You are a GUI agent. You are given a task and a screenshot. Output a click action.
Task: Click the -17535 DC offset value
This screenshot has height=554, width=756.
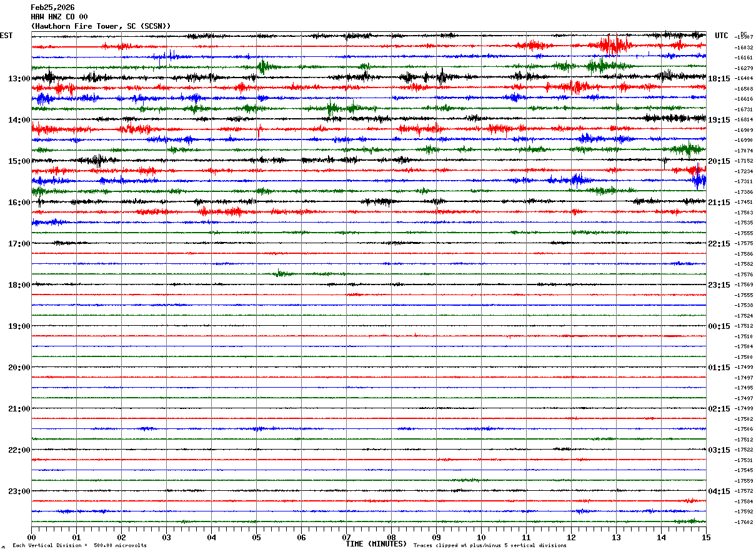click(744, 223)
